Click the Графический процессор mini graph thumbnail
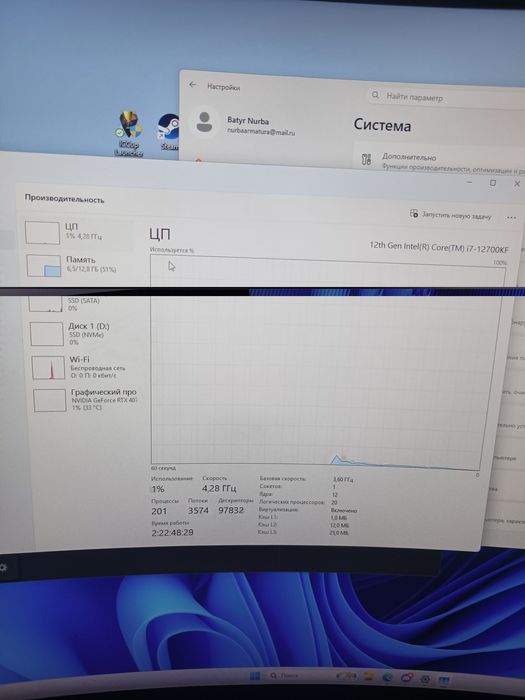This screenshot has width=525, height=700. tap(50, 400)
